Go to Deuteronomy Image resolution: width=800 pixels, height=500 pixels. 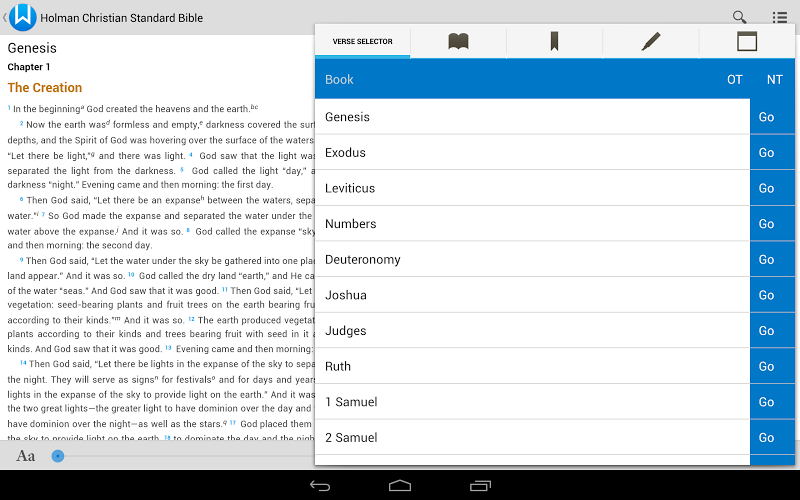tap(772, 260)
